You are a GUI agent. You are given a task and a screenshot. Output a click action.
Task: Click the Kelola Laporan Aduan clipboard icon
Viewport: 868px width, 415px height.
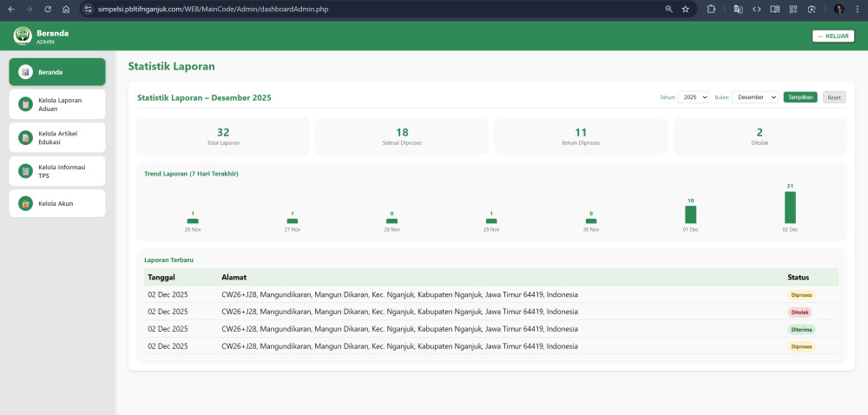tap(26, 104)
